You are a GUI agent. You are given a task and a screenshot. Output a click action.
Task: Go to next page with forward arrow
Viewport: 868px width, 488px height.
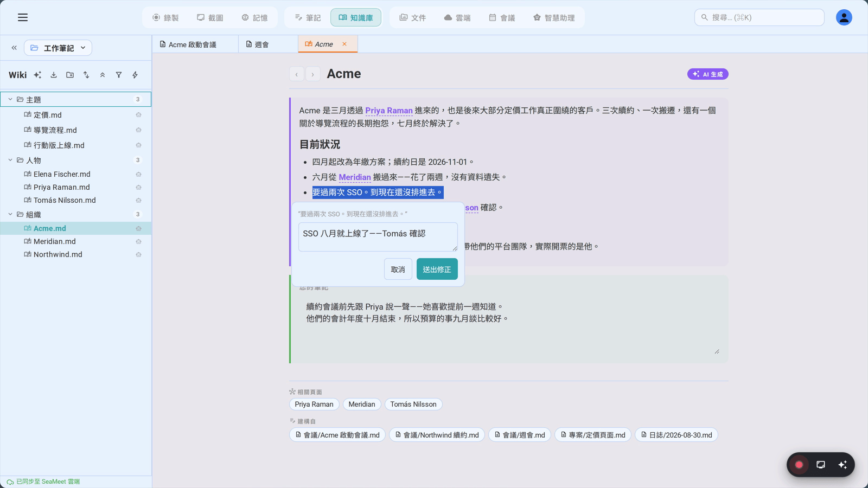(312, 74)
